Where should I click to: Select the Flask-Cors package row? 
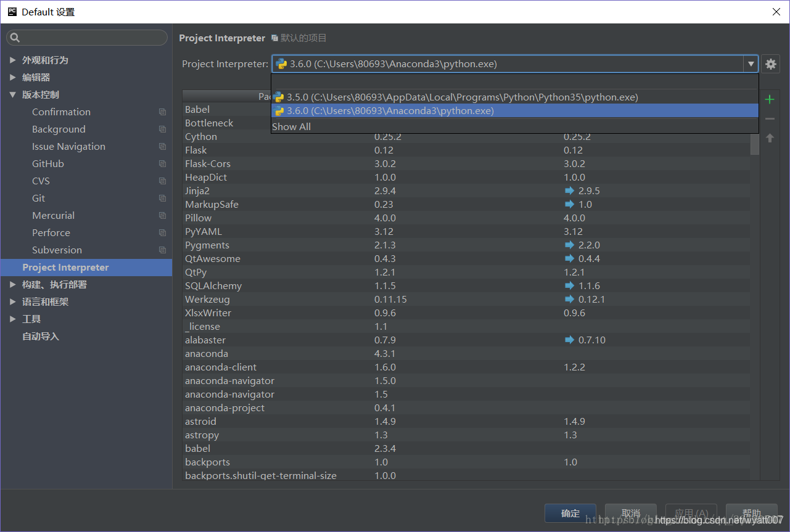click(x=466, y=164)
